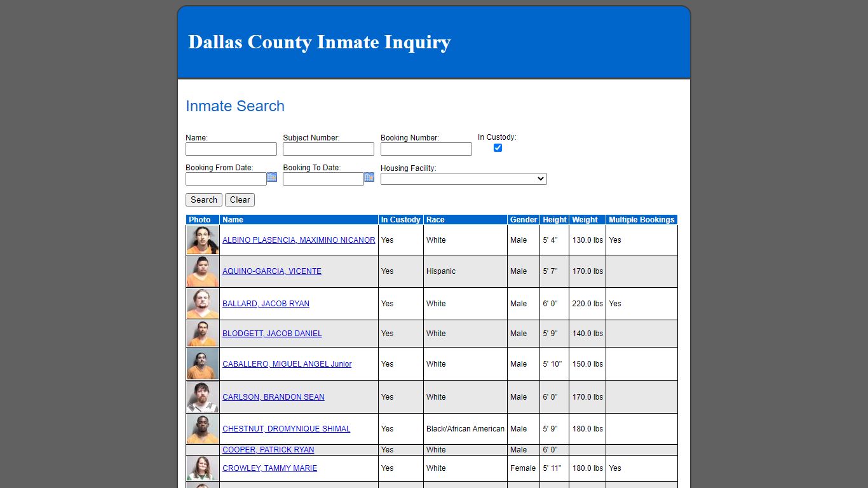Click into the Booking To Date field
868x488 pixels.
(x=323, y=179)
